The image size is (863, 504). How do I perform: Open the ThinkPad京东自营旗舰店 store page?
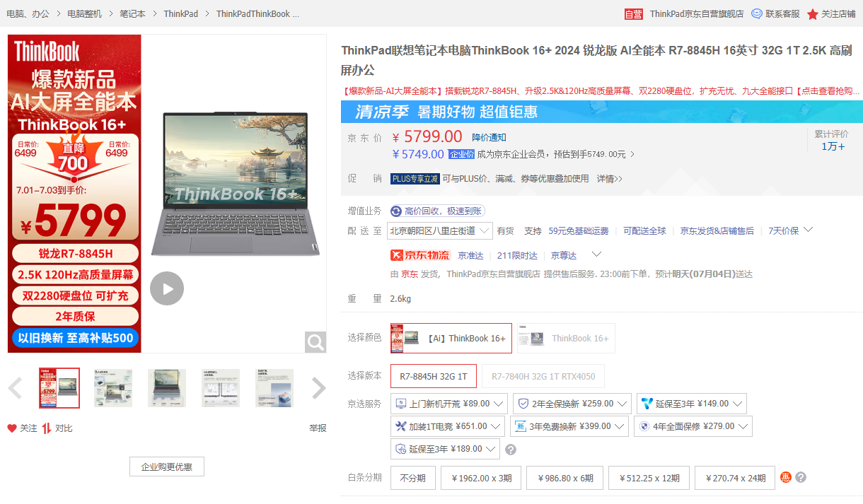pyautogui.click(x=697, y=13)
